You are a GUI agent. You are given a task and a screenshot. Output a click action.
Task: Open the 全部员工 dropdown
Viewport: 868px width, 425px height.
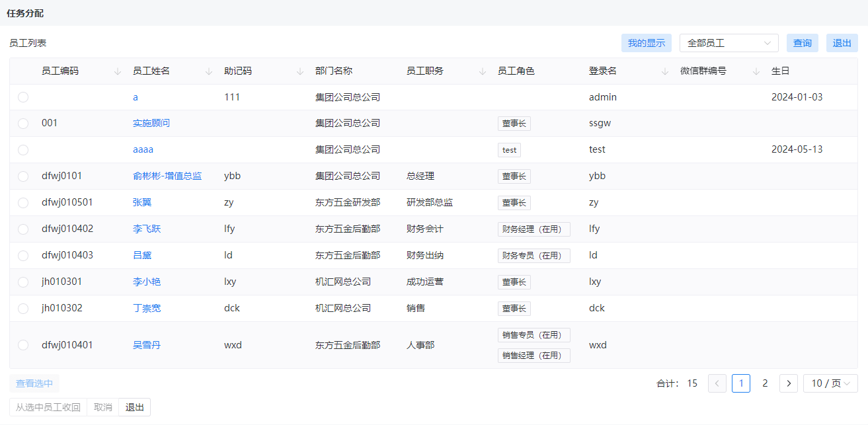[x=729, y=43]
